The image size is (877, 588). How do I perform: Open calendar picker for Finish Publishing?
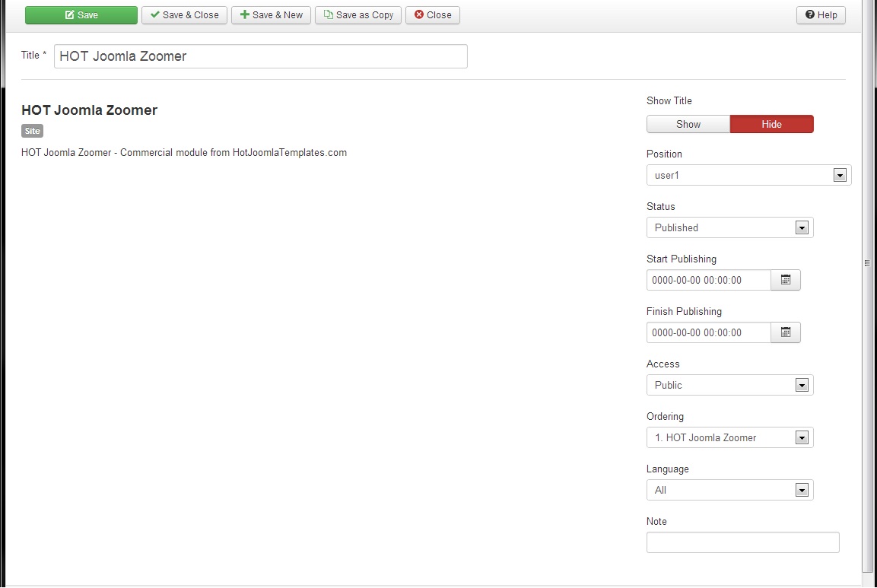tap(786, 333)
